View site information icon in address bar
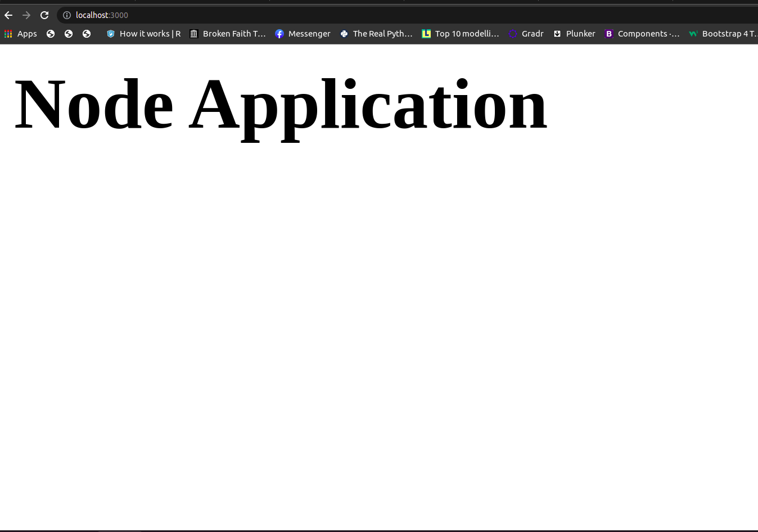Image resolution: width=758 pixels, height=532 pixels. 67,15
